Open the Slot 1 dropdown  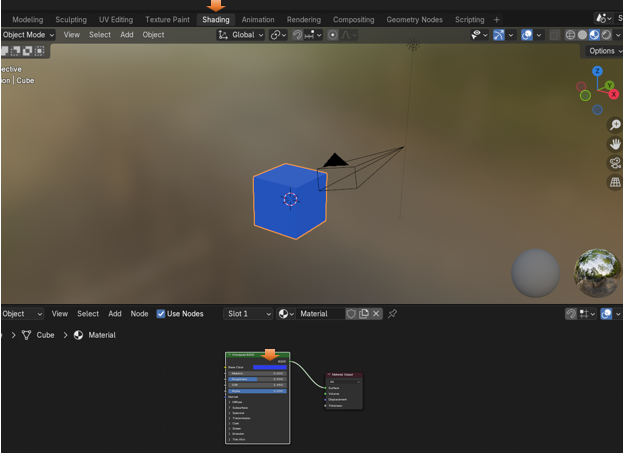(248, 314)
